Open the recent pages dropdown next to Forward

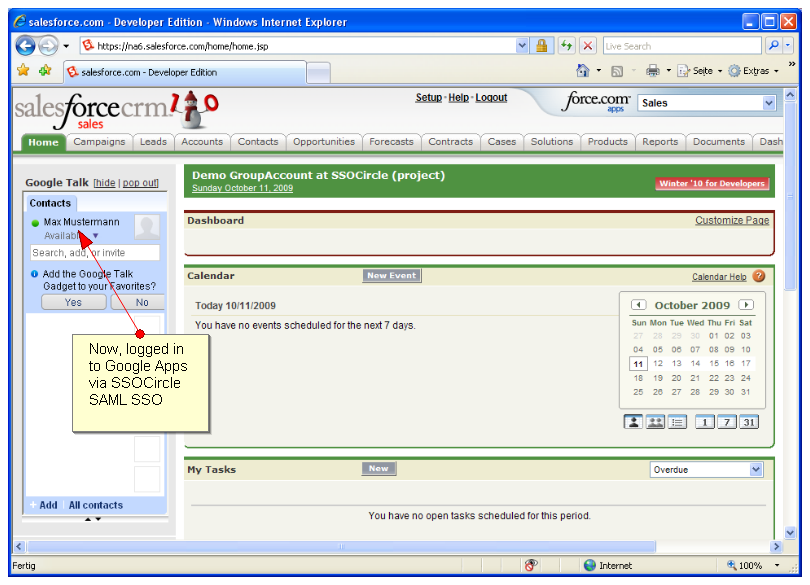click(x=66, y=46)
